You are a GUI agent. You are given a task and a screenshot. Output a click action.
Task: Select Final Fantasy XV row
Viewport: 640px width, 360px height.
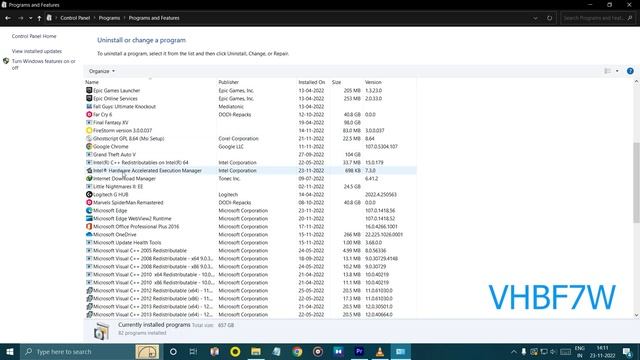(251, 122)
